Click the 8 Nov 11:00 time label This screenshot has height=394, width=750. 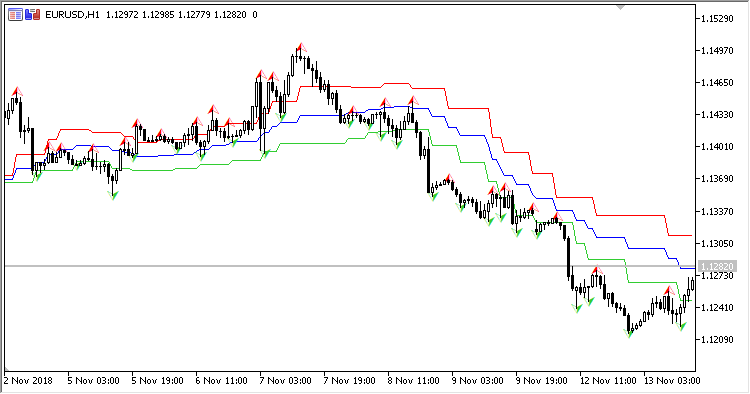point(414,381)
